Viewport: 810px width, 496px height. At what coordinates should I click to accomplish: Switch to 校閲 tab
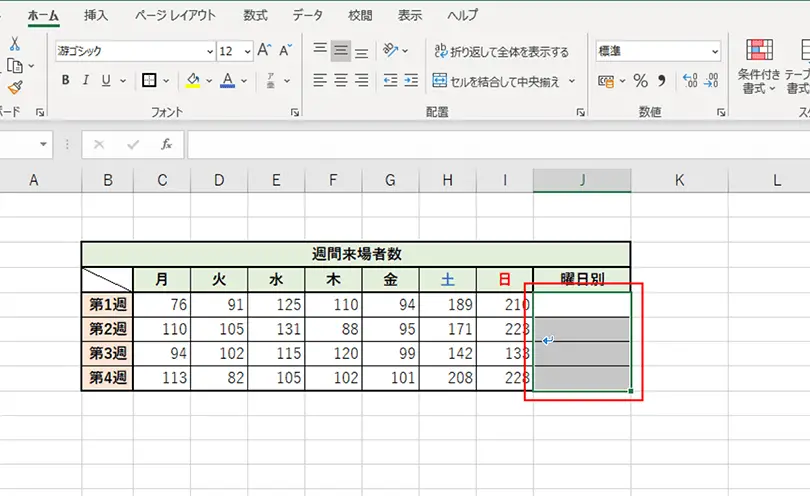(360, 16)
